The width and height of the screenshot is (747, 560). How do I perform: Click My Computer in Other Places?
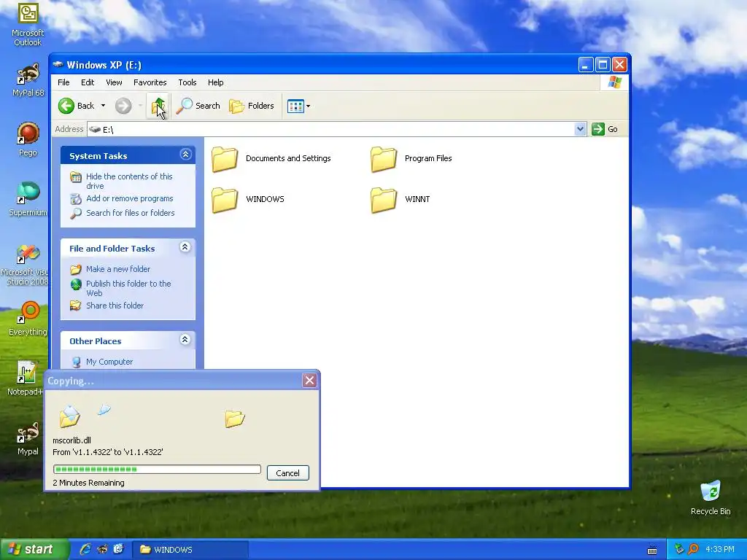(x=109, y=362)
